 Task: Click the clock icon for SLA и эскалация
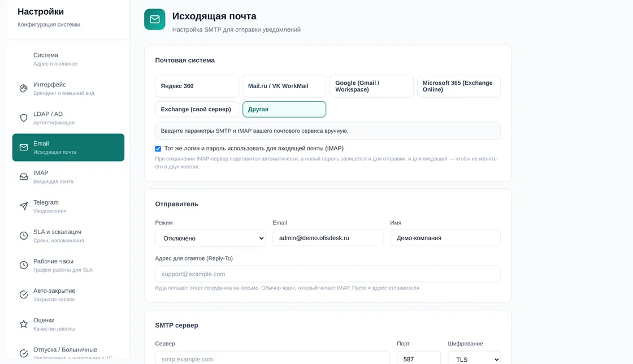click(23, 236)
